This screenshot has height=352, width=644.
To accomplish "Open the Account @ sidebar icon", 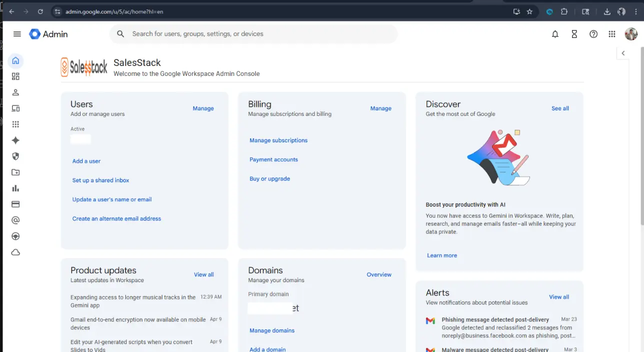I will tap(15, 220).
